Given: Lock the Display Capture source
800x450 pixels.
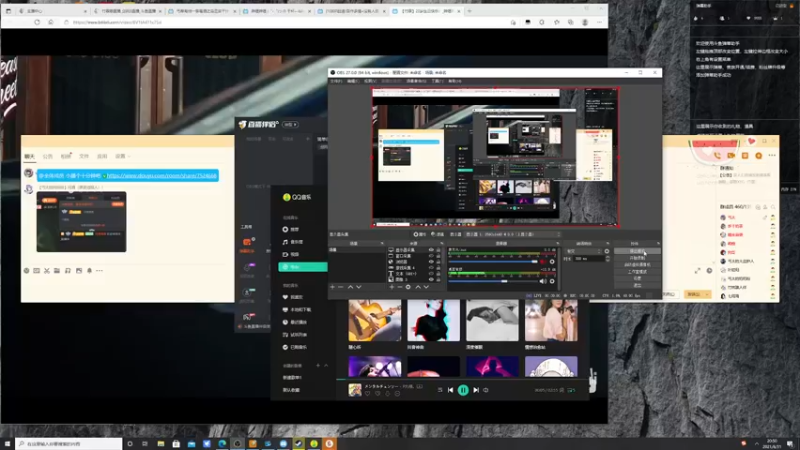Looking at the screenshot, I should click(x=438, y=250).
